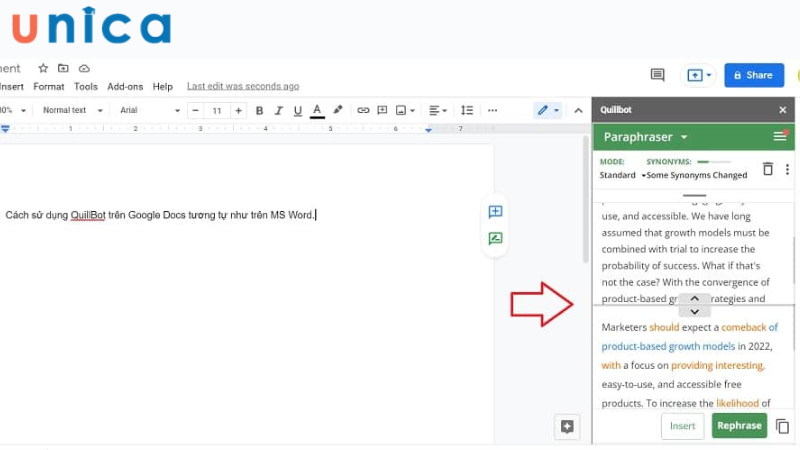Viewport: 800px width, 450px height.
Task: Open the Paraphraser tool dropdown
Action: coord(645,137)
